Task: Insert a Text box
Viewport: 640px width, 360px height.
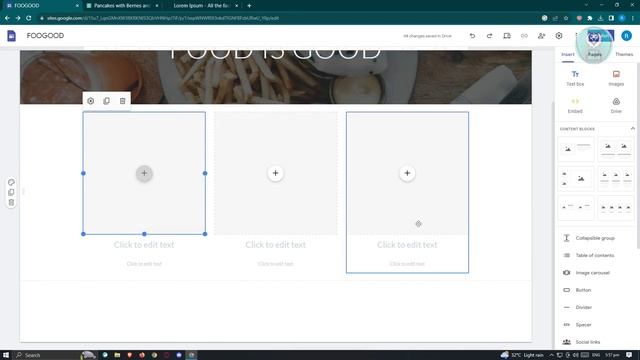Action: point(575,78)
